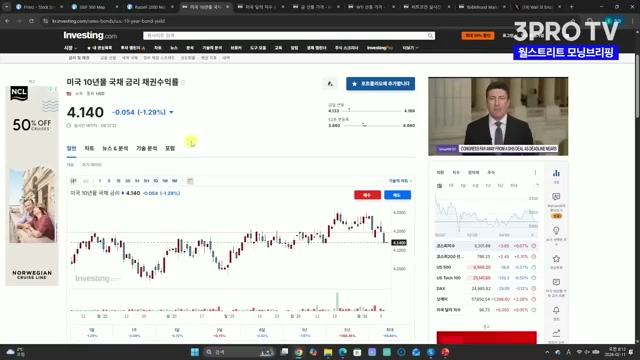
Task: Click the address bar URL
Action: click(108, 21)
